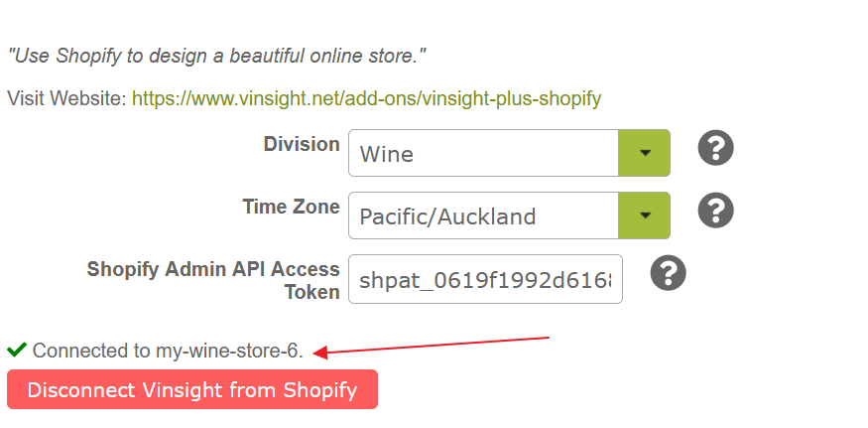
Task: Click the Visit Website label text
Action: (x=67, y=98)
